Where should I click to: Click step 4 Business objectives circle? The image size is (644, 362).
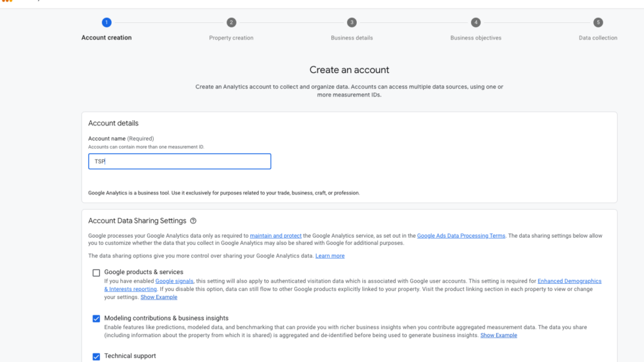coord(476,22)
